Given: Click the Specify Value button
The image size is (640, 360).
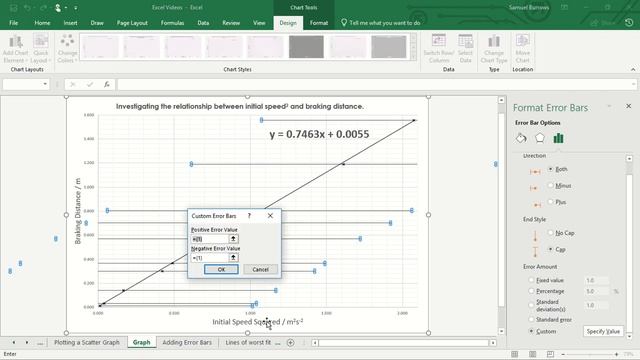Looking at the screenshot, I should (x=603, y=331).
